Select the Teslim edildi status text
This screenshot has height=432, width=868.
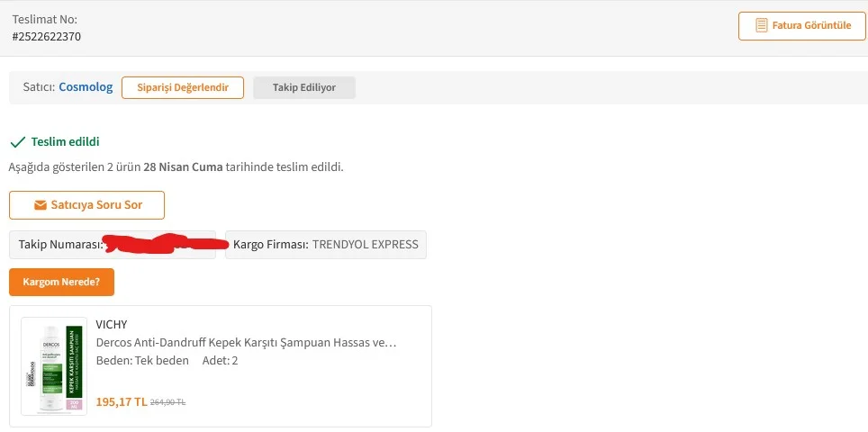[x=66, y=141]
